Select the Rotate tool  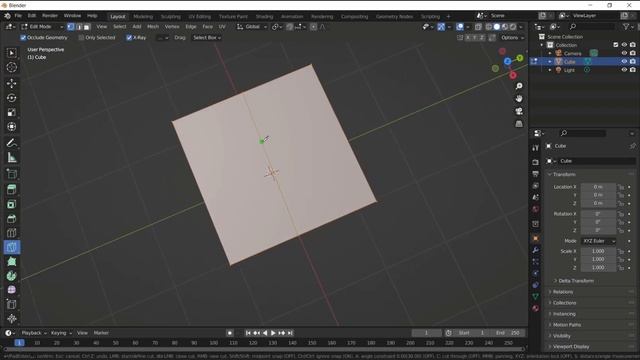[11, 98]
